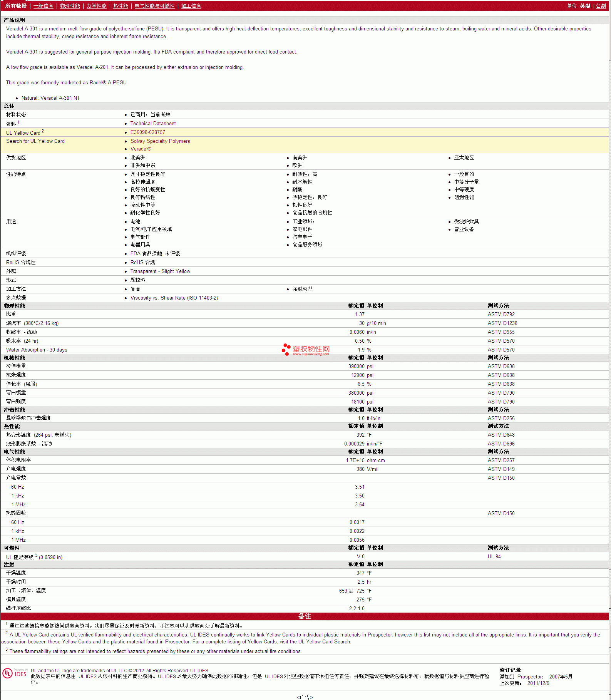Select the 螺杆压缩比 value 2.2:1.0
Screen dimensions: 611x700
point(357,608)
